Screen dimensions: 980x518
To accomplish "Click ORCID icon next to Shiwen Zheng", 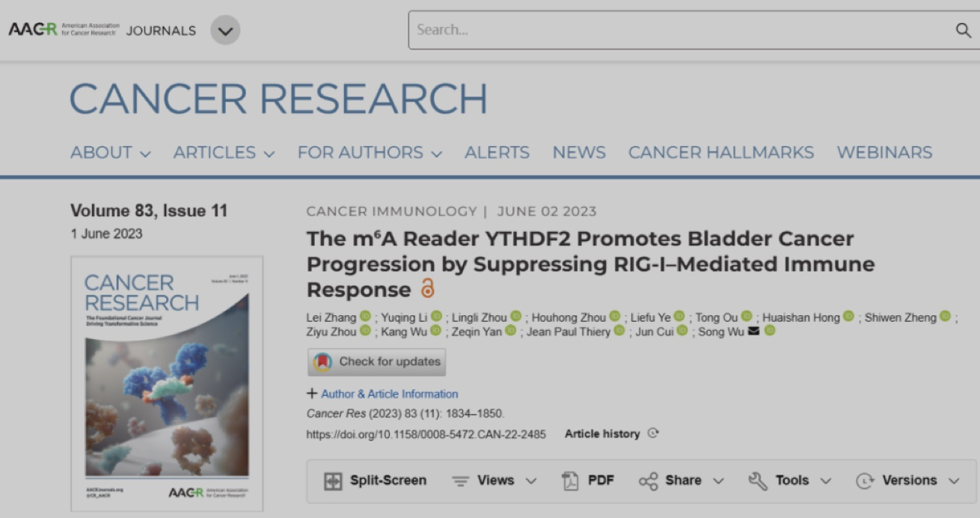I will [945, 317].
